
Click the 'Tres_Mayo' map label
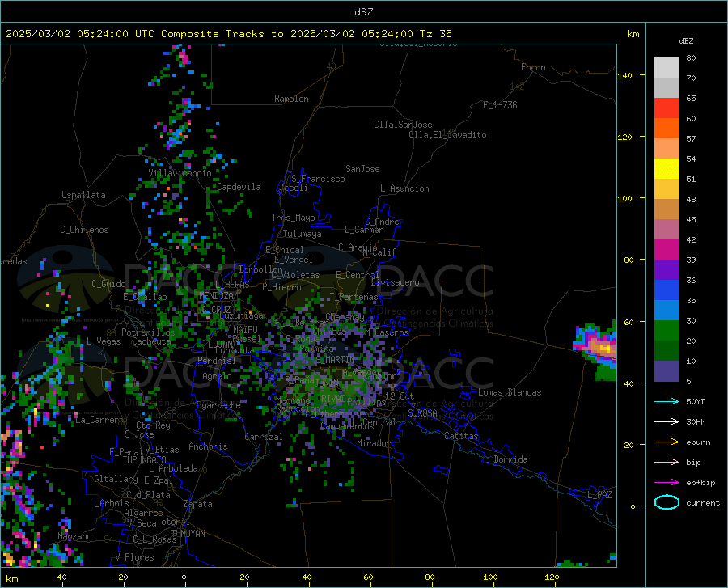[293, 218]
